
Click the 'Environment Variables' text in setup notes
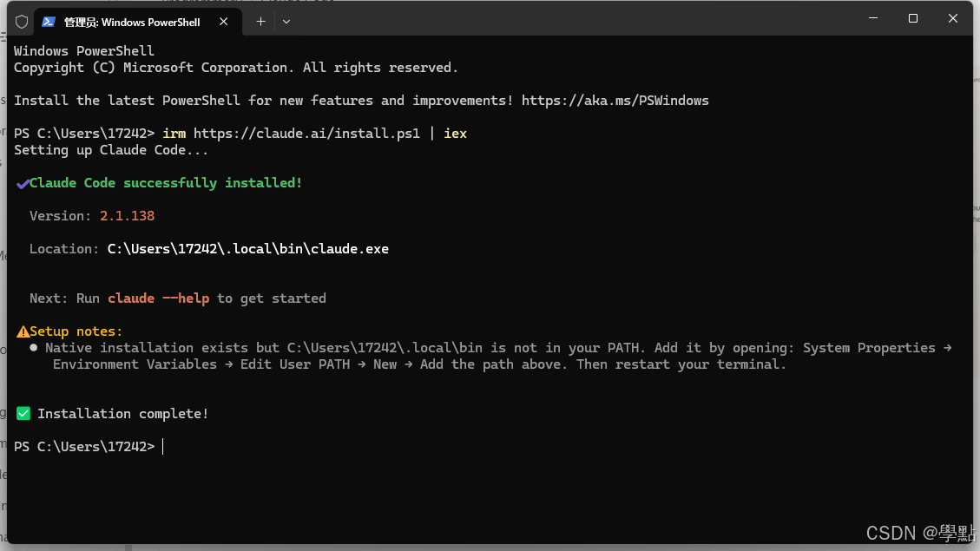[x=135, y=364]
